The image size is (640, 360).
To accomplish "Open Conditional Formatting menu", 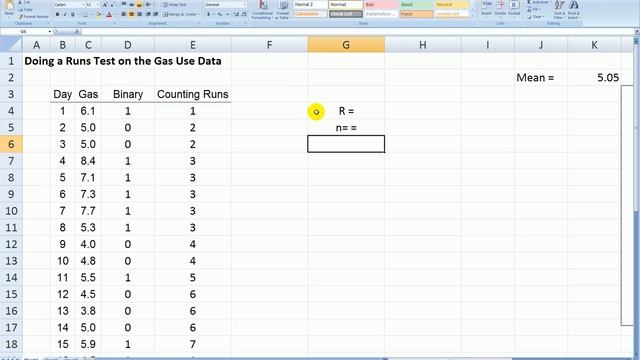I will click(262, 10).
